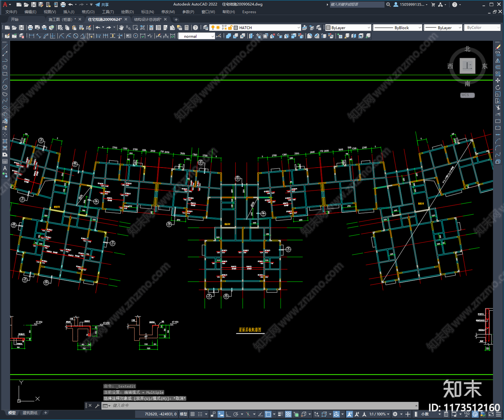Click the 模型 model space status button
The width and height of the screenshot is (504, 420).
pyautogui.click(x=183, y=414)
